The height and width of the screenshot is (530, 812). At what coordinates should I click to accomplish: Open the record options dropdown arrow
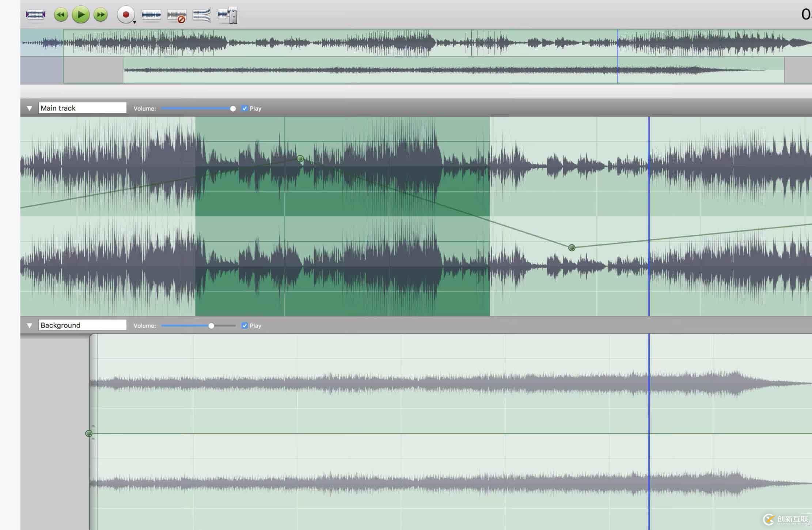[x=134, y=23]
